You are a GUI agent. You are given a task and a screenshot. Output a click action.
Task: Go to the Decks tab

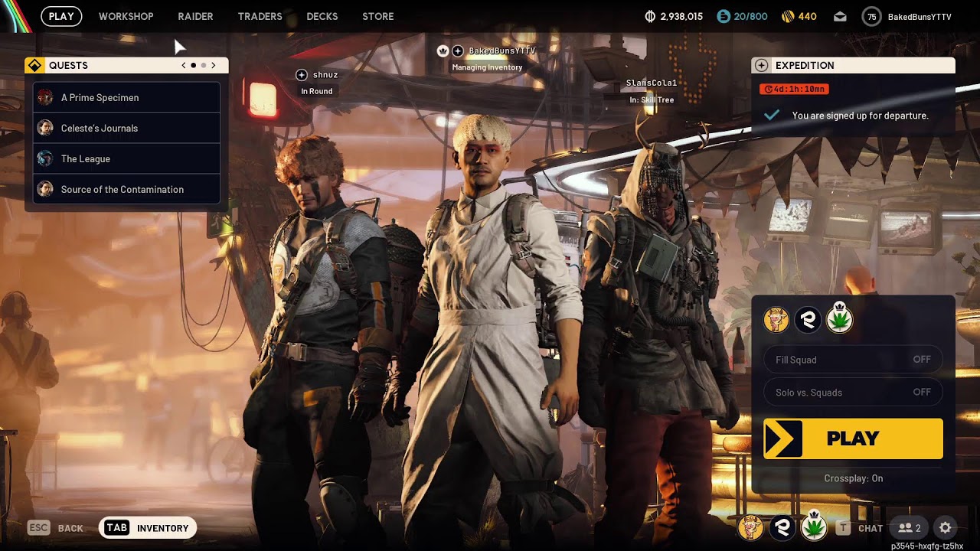pos(322,16)
